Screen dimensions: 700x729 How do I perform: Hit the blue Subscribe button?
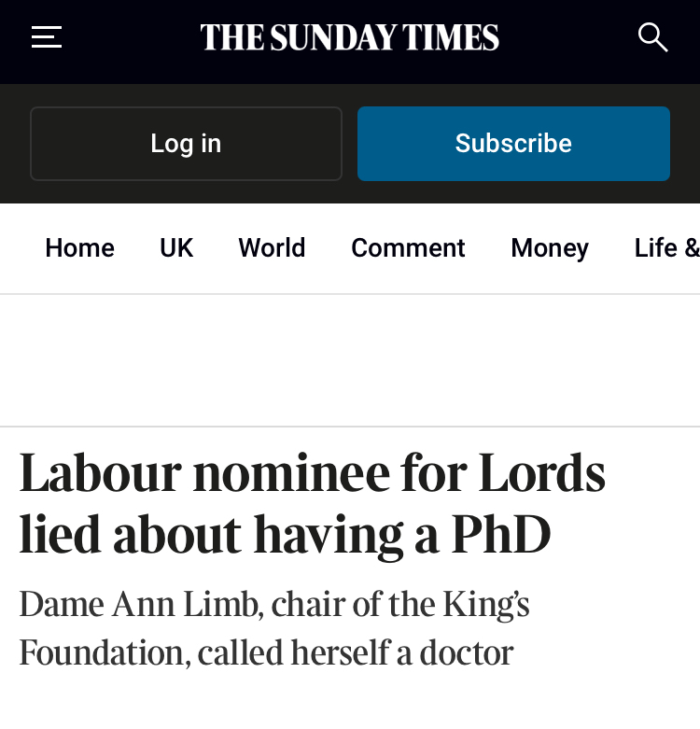[x=513, y=144]
